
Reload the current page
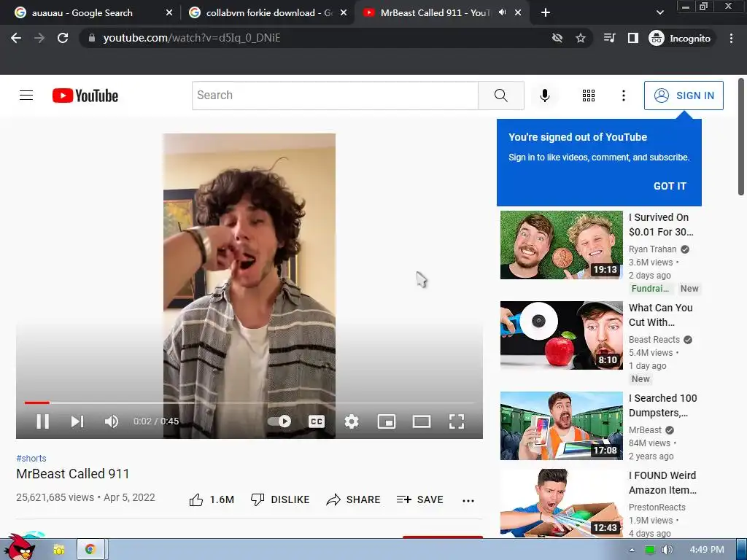[63, 38]
